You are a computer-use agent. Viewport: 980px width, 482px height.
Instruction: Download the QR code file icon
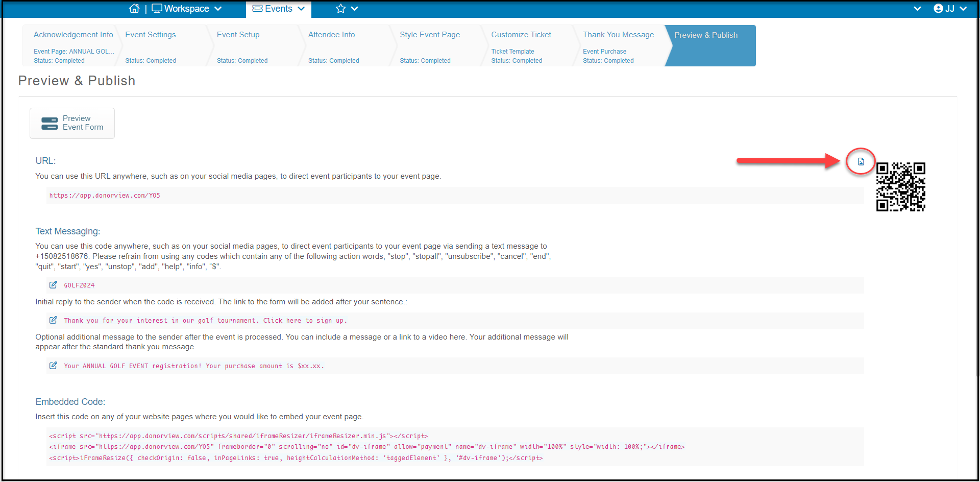click(x=861, y=161)
